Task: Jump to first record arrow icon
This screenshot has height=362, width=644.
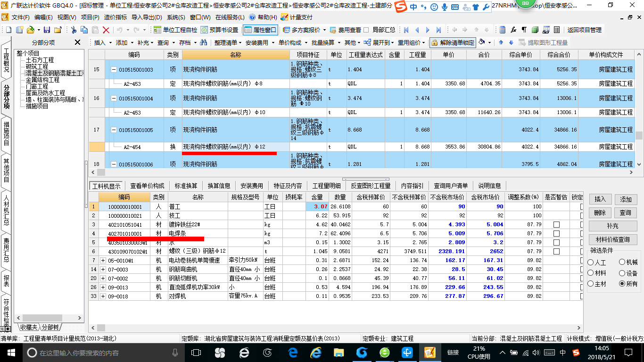Action: tap(406, 30)
